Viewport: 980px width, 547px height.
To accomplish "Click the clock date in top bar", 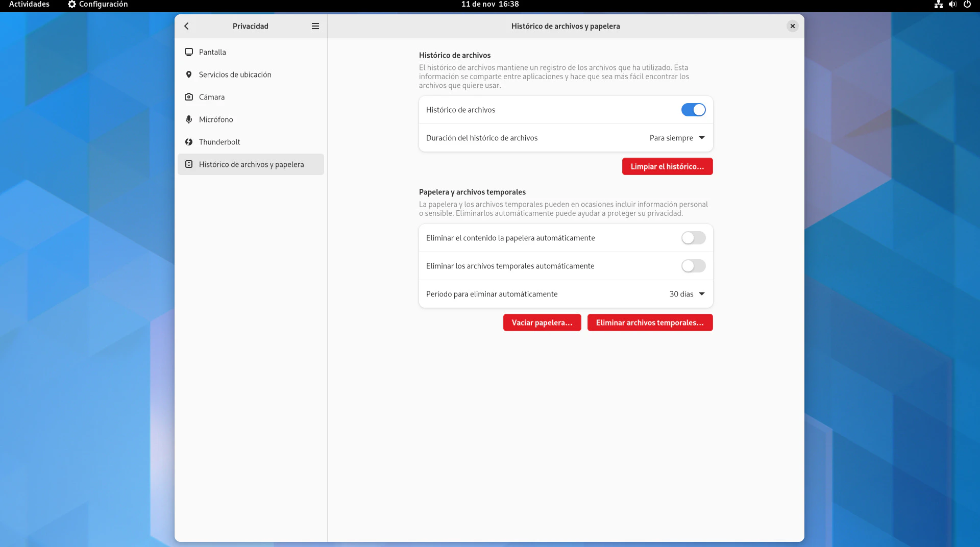I will click(x=489, y=4).
